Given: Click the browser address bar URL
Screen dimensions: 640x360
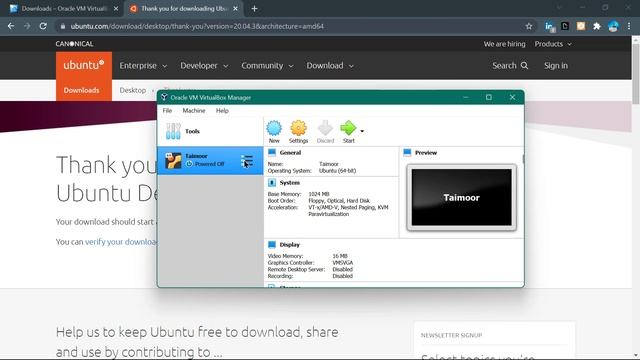Looking at the screenshot, I should [x=197, y=27].
